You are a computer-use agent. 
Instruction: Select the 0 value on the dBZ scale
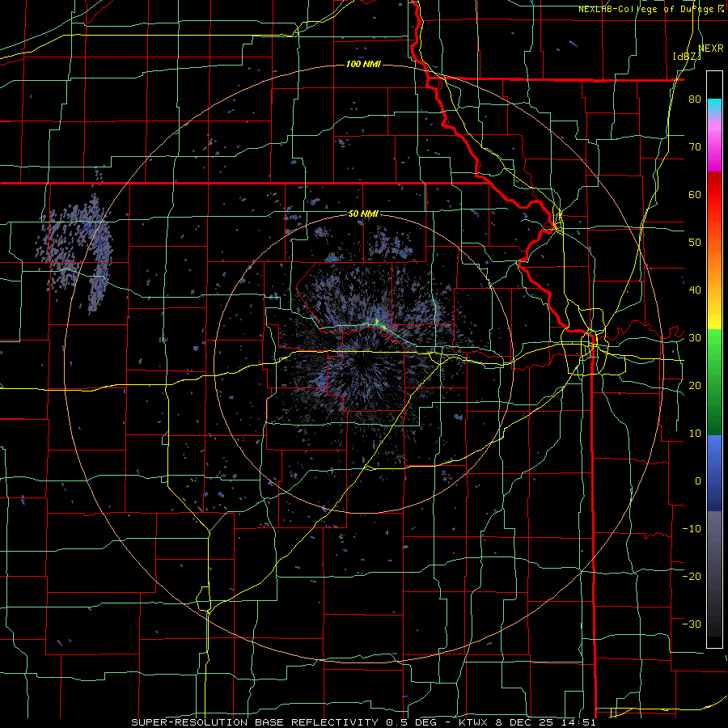point(698,481)
